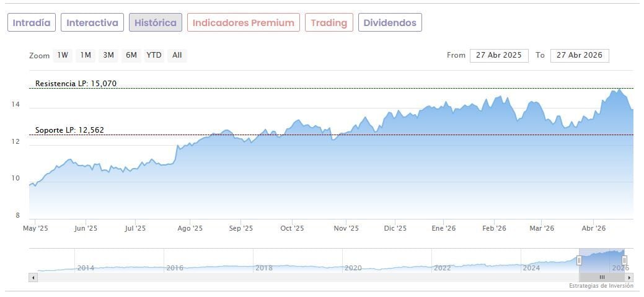The width and height of the screenshot is (644, 297).
Task: Zoom chart to 3M
Action: [x=108, y=55]
